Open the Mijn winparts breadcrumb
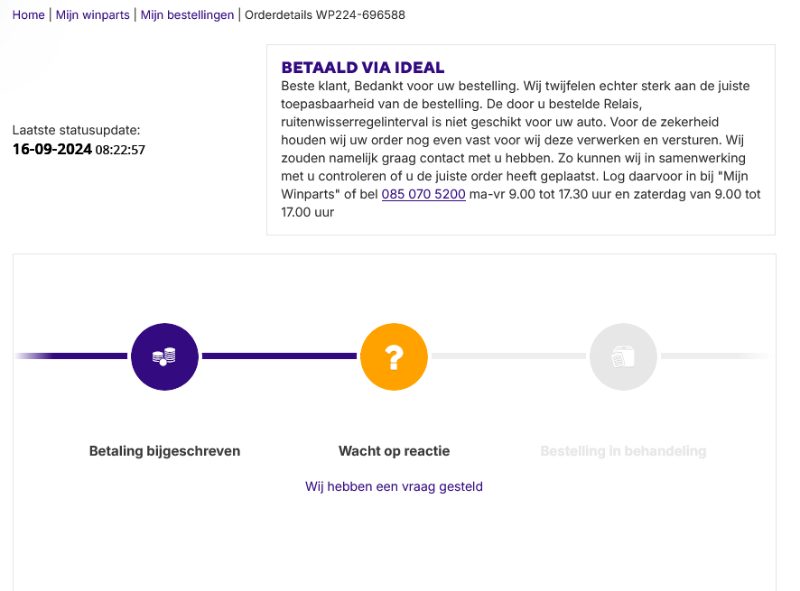The width and height of the screenshot is (800, 591). [92, 15]
